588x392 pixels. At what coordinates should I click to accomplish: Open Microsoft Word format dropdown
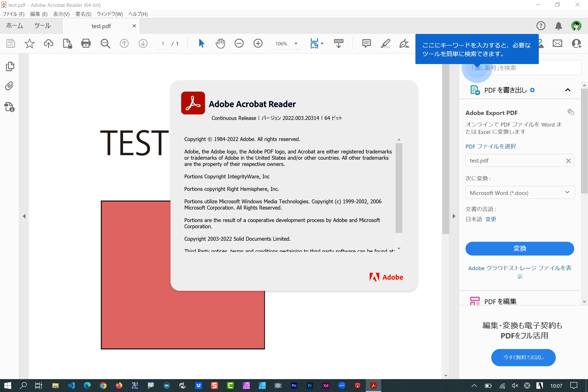click(x=520, y=193)
